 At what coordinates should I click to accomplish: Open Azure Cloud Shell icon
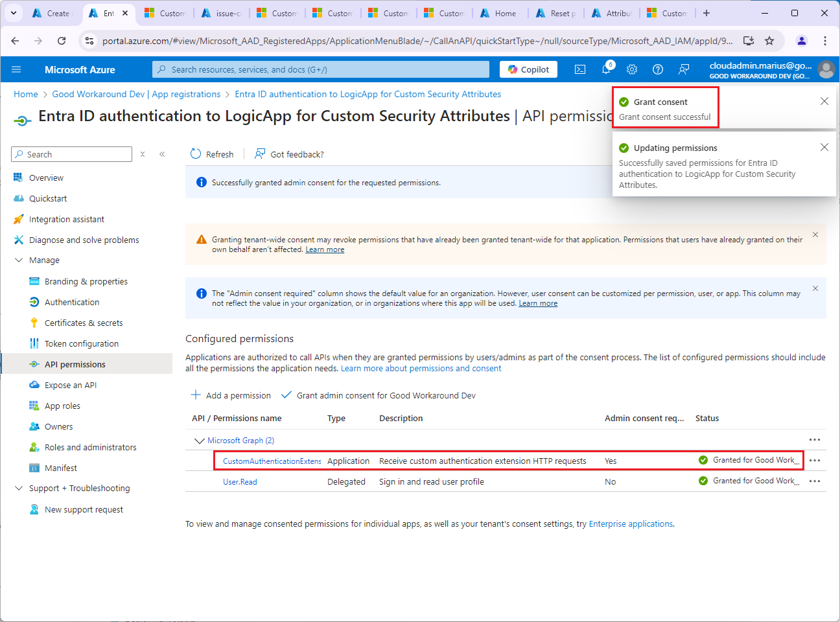pos(580,69)
